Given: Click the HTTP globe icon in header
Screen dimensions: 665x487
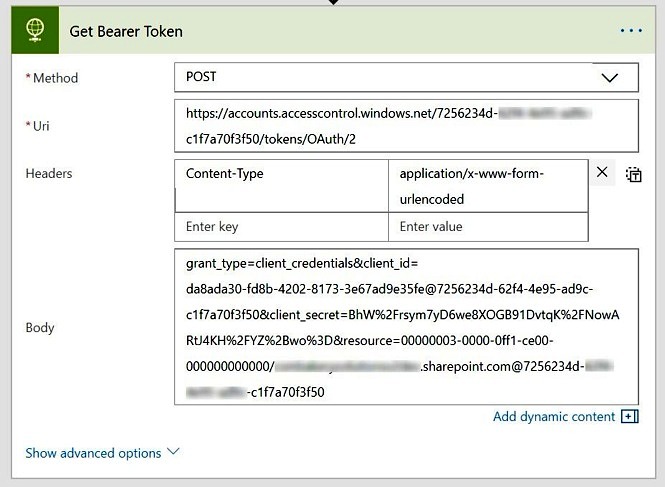Looking at the screenshot, I should click(x=35, y=30).
